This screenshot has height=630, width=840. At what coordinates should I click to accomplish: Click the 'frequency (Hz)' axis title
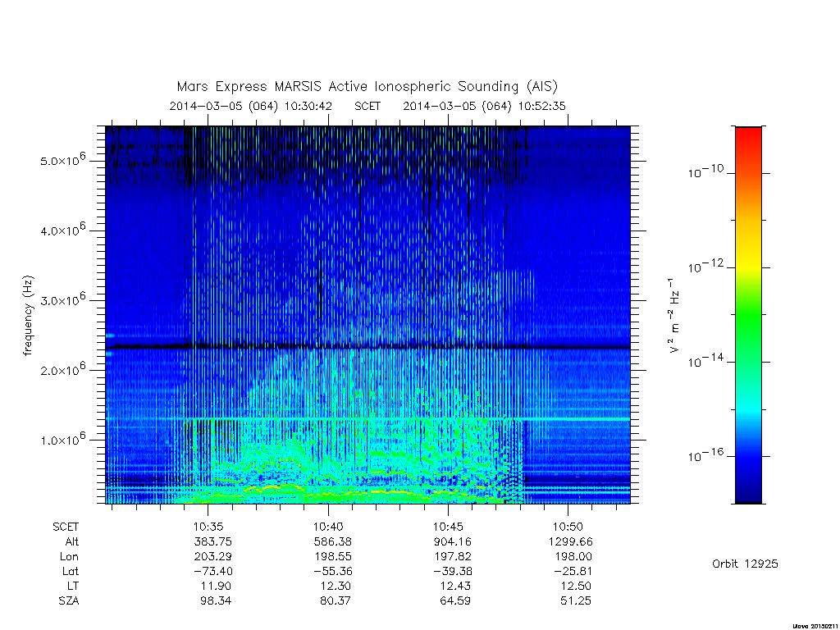tap(29, 316)
